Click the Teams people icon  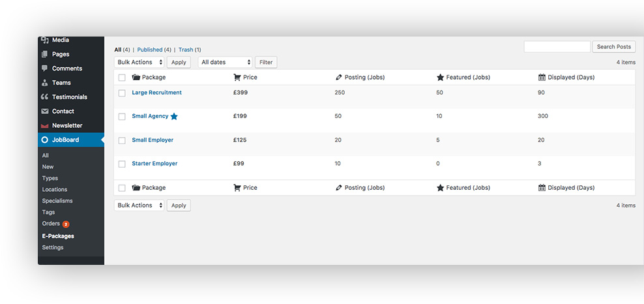44,83
